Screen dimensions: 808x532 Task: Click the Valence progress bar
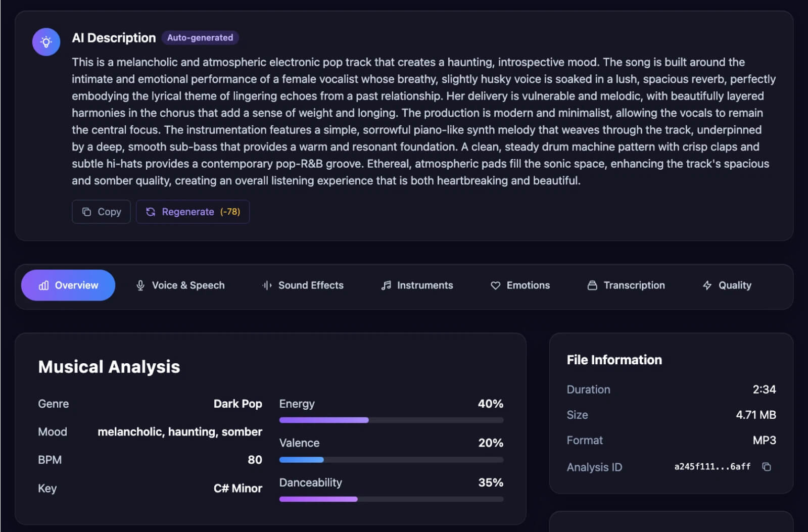point(391,460)
